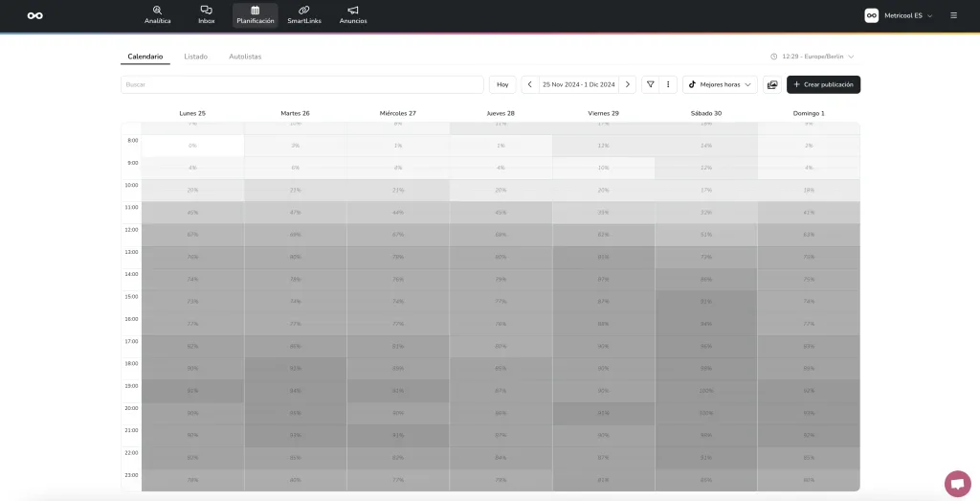Go to previous week with left arrow
This screenshot has width=980, height=501.
click(530, 84)
